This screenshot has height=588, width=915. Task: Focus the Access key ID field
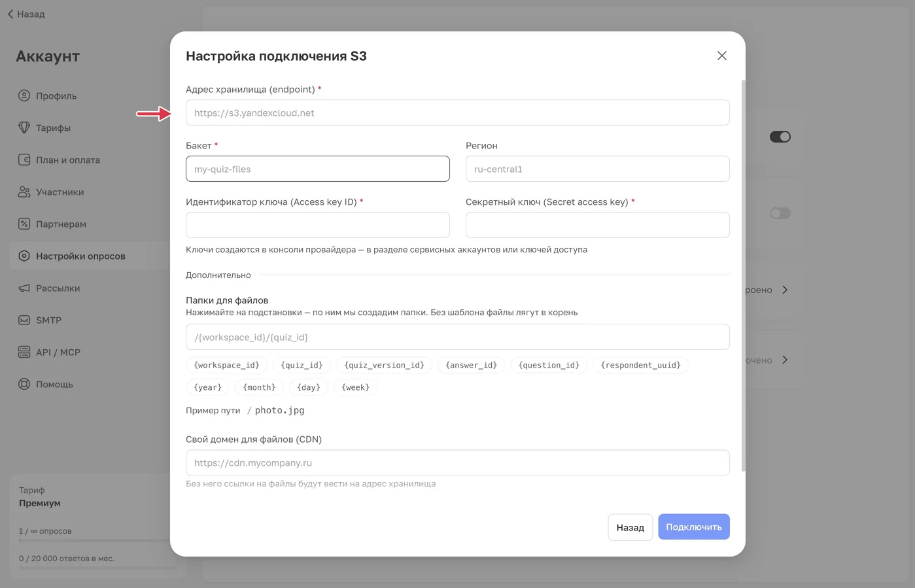[x=317, y=225]
